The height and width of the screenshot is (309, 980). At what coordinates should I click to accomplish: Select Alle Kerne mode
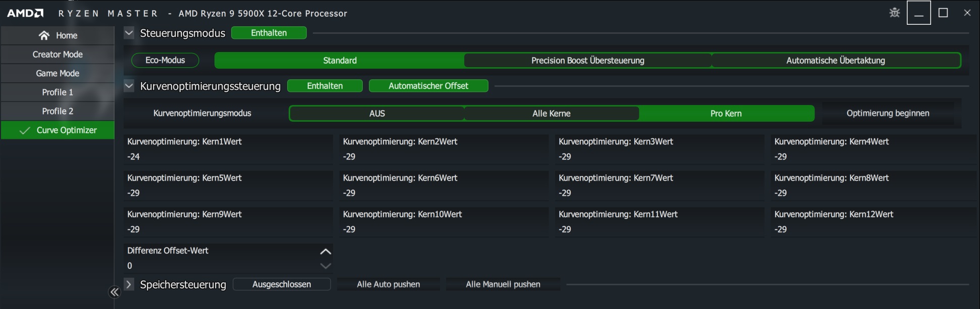click(551, 113)
